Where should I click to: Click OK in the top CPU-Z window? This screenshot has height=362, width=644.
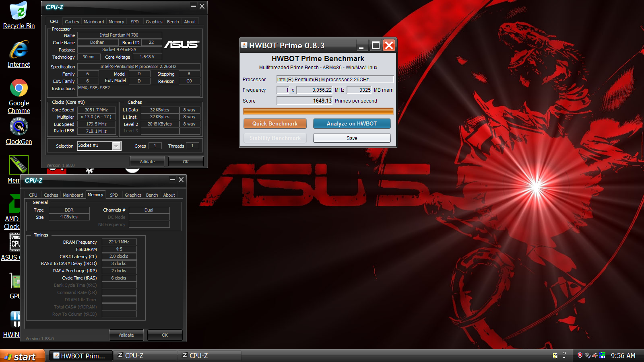click(186, 162)
